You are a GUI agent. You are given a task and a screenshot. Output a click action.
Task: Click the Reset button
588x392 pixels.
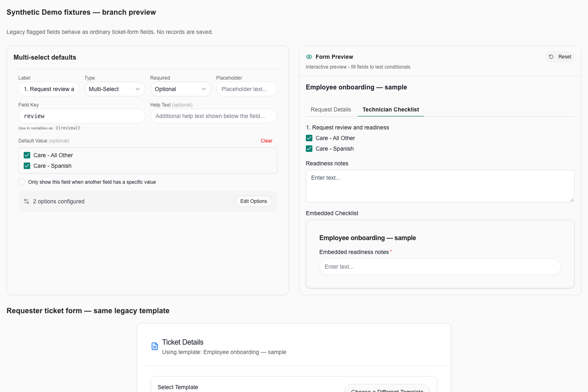point(560,57)
